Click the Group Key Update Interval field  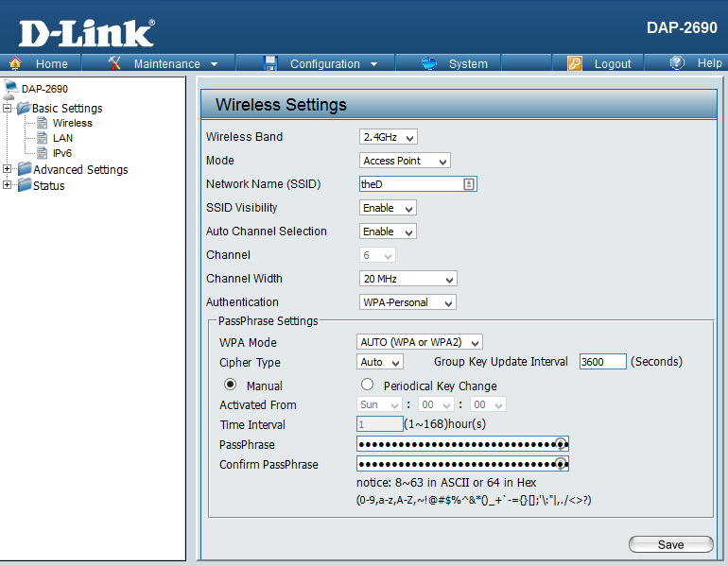coord(602,361)
